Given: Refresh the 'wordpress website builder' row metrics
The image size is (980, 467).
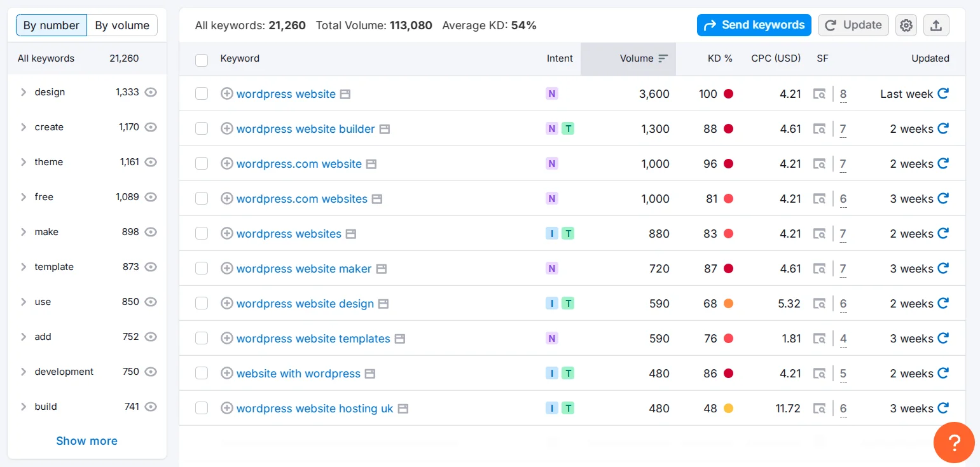Looking at the screenshot, I should pos(943,128).
